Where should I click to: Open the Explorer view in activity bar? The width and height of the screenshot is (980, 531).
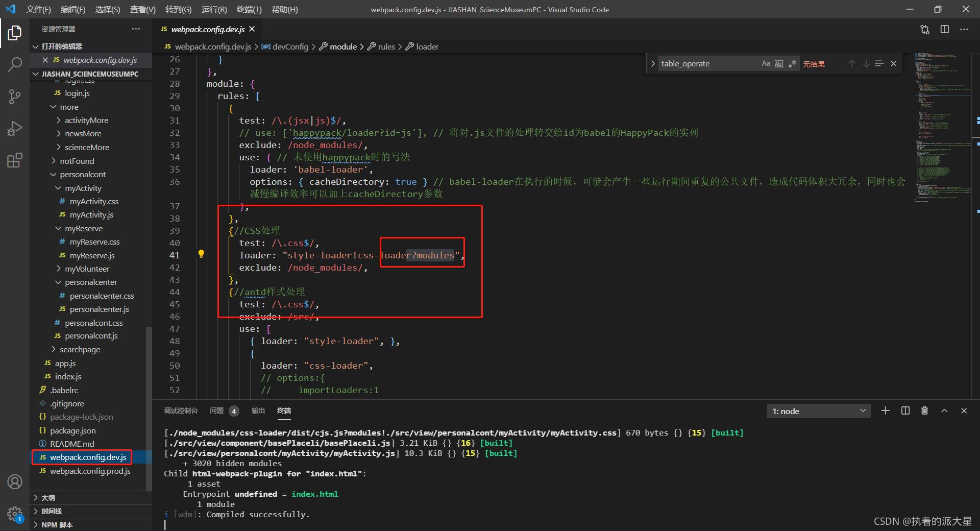tap(15, 33)
